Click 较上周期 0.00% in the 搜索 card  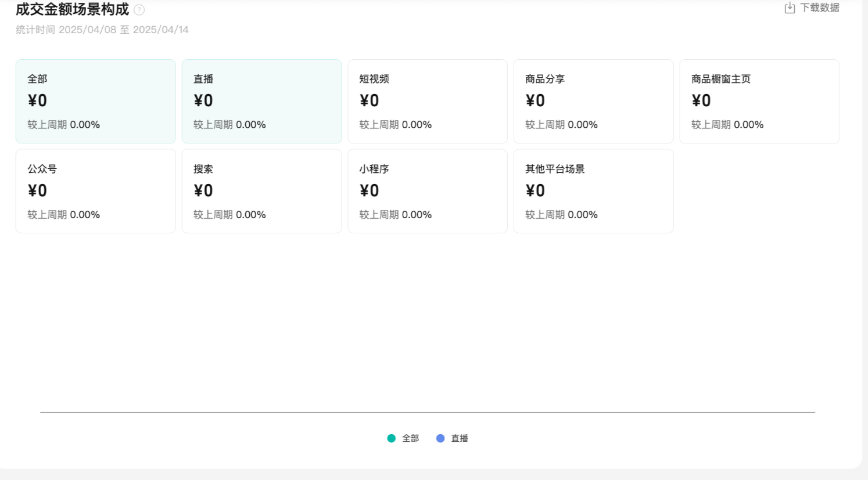[x=229, y=215]
